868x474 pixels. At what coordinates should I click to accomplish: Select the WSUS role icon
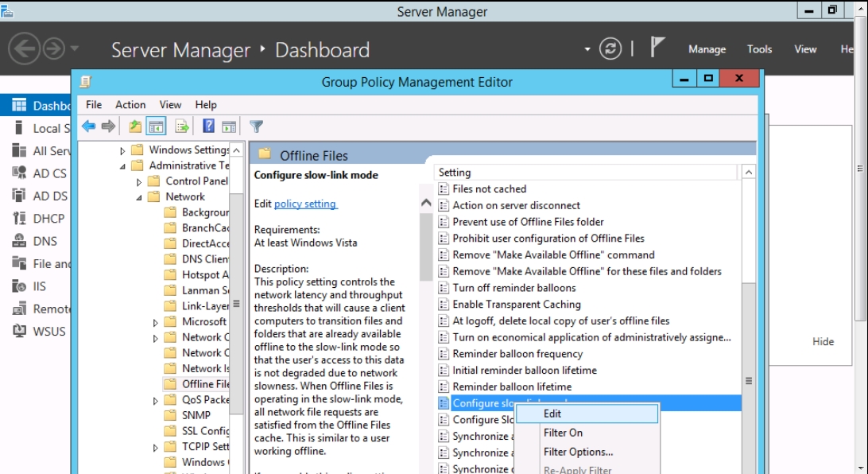tap(19, 331)
